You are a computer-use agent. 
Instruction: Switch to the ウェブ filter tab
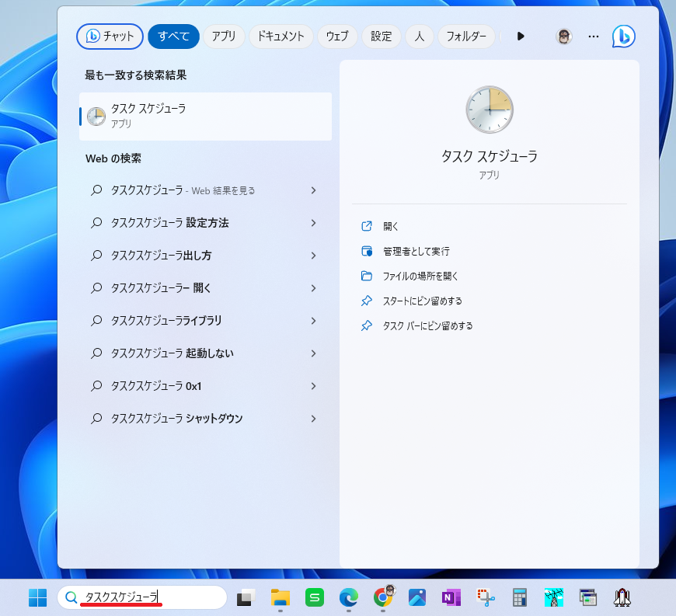click(x=337, y=37)
